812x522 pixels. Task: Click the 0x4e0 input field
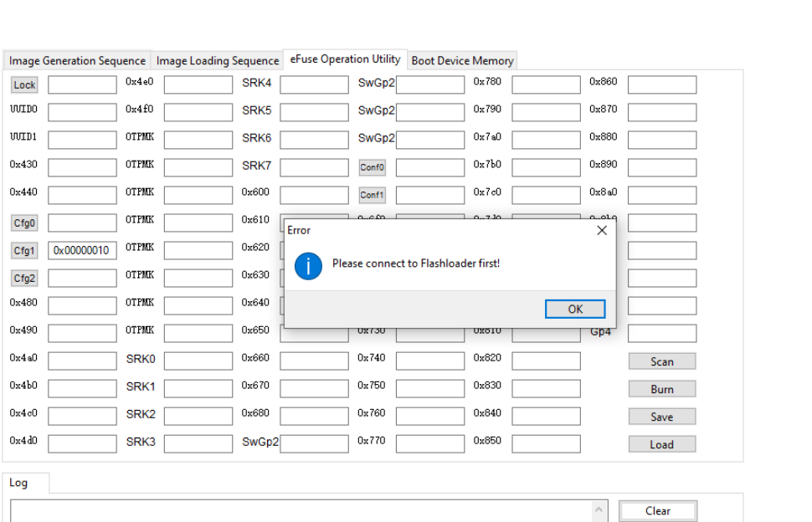coord(198,84)
